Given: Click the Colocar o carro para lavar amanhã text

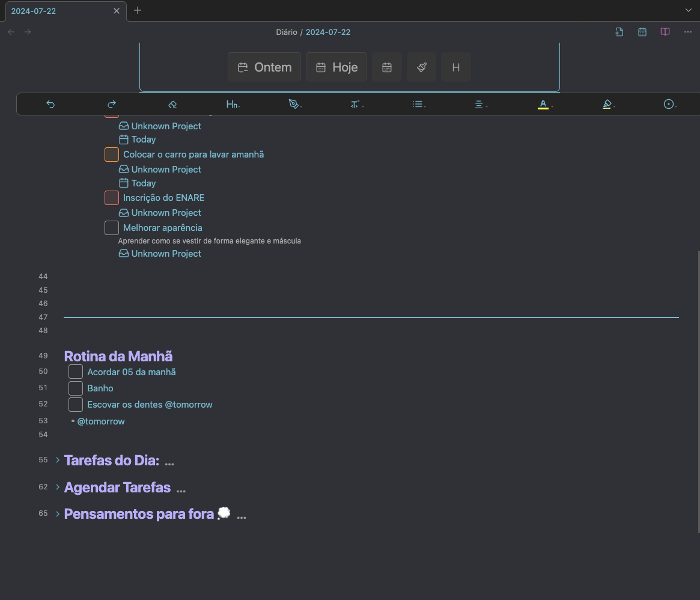Looking at the screenshot, I should (x=193, y=154).
